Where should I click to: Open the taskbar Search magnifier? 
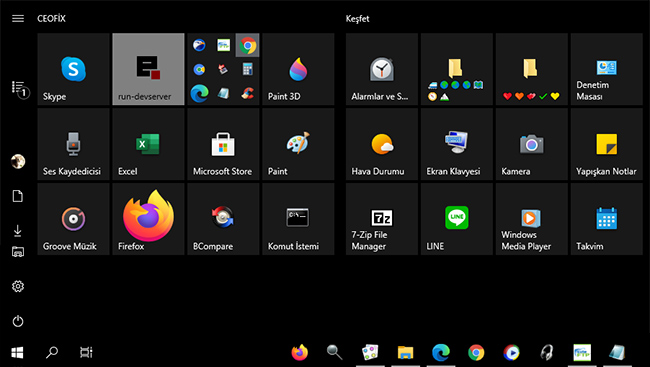(52, 352)
